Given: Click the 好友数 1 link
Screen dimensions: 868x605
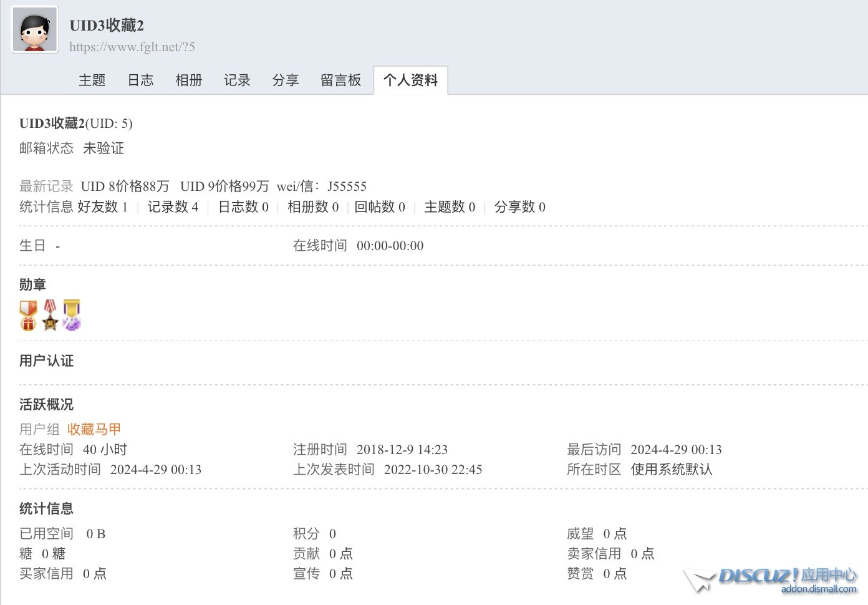Looking at the screenshot, I should [102, 207].
